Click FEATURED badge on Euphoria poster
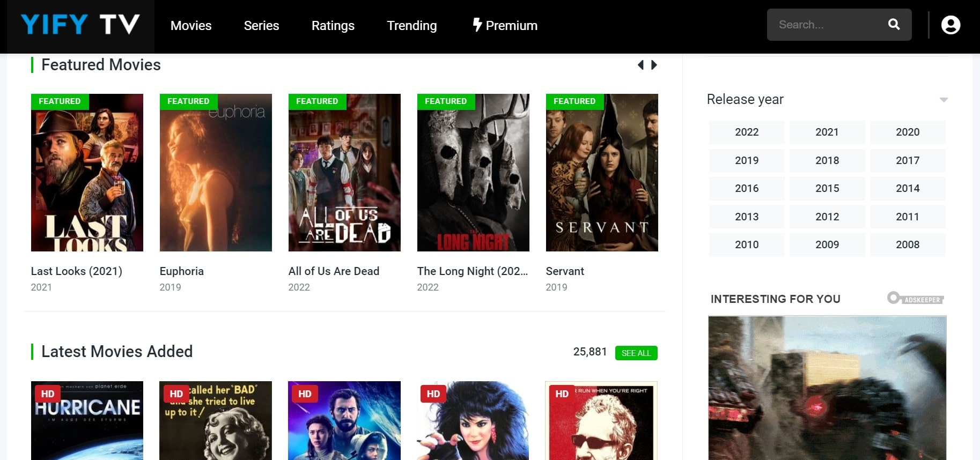Image resolution: width=980 pixels, height=460 pixels. [188, 101]
